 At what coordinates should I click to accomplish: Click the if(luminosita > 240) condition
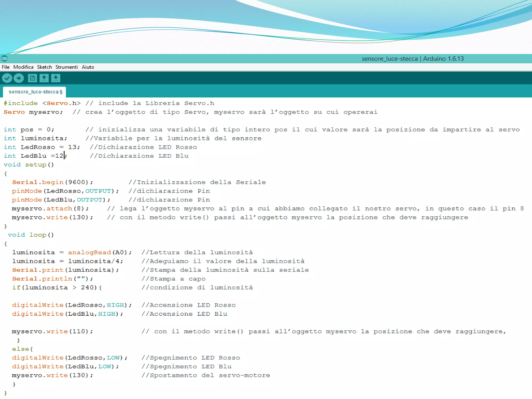57,288
